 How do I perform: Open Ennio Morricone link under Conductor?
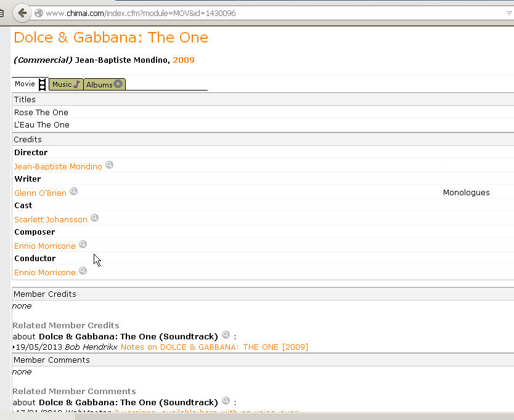(x=45, y=273)
